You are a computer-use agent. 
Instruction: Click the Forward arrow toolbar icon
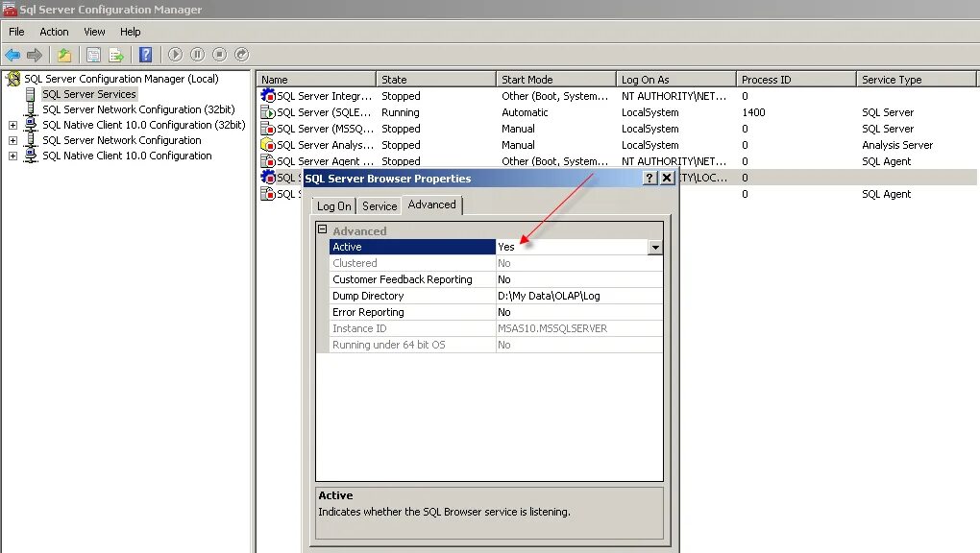35,55
